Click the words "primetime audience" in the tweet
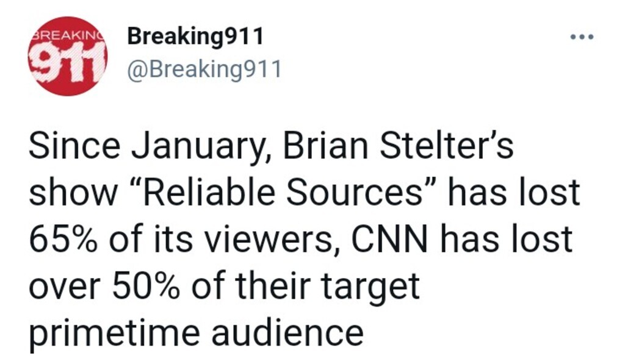This screenshot has width=625, height=364. pos(196,332)
